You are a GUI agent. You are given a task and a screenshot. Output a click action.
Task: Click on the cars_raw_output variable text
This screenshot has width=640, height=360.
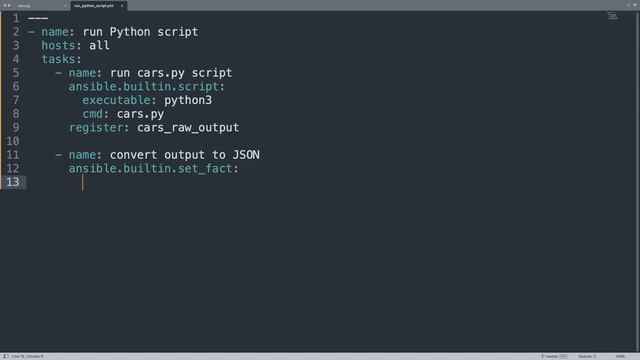(188, 128)
